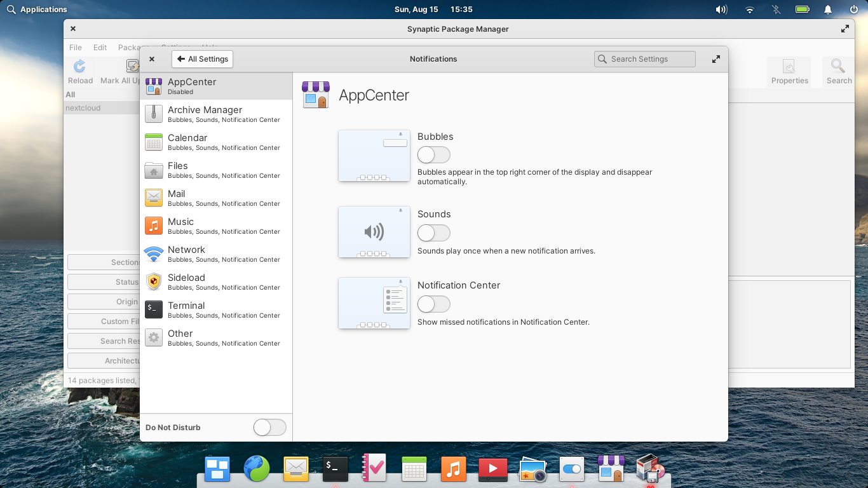Go back to All Settings
This screenshot has width=868, height=488.
(203, 59)
